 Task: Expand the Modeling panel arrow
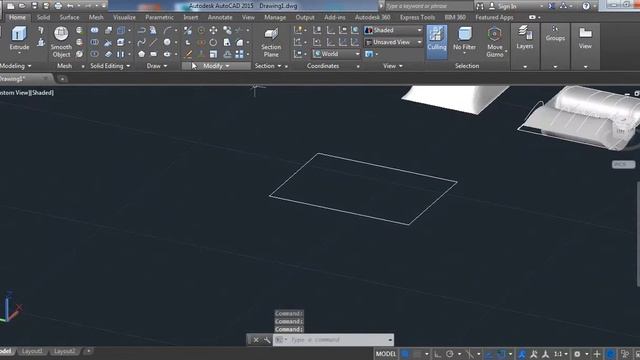click(29, 66)
